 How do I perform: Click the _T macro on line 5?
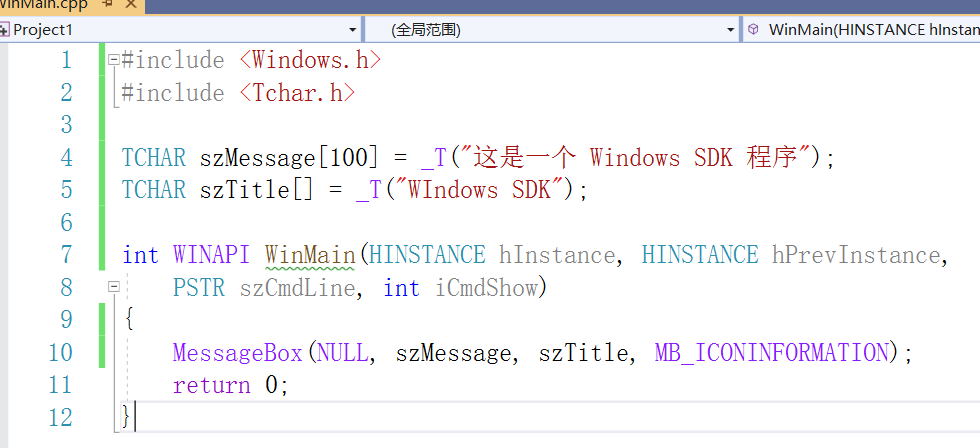coord(368,191)
